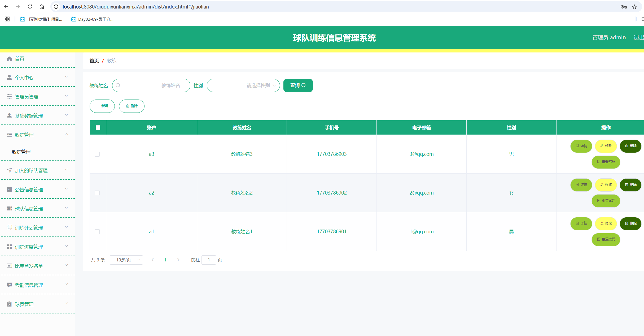Click the 查询 search button
This screenshot has width=644, height=336.
pos(298,85)
